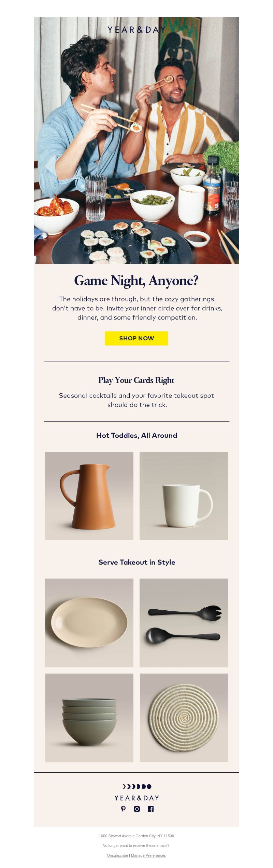Select the woven round trivet product image
273x868 pixels.
[x=184, y=718]
